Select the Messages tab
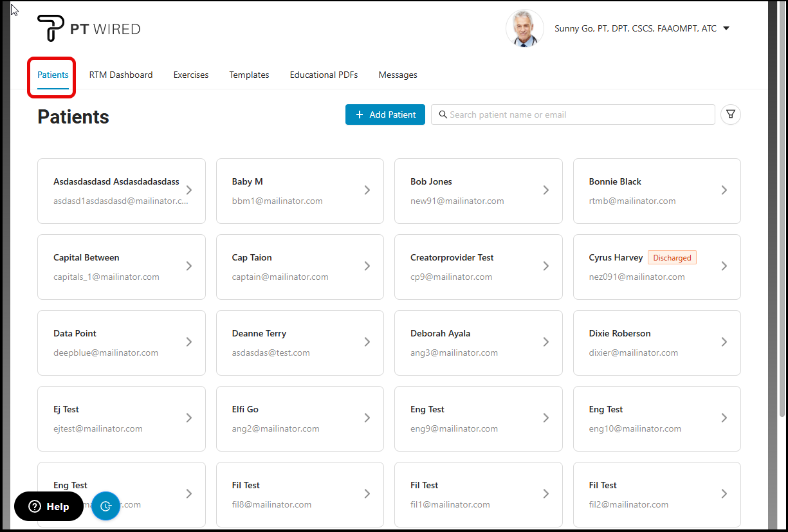This screenshot has width=788, height=532. click(398, 75)
